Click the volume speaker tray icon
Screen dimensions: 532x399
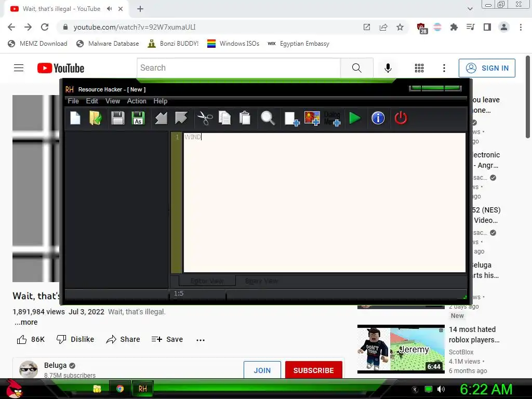[x=441, y=389]
